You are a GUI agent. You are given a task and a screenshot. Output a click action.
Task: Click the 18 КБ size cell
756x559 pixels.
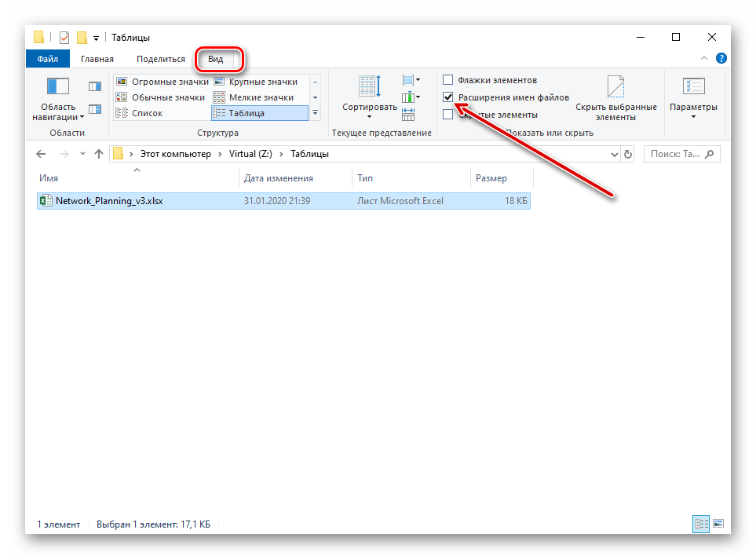coord(516,201)
